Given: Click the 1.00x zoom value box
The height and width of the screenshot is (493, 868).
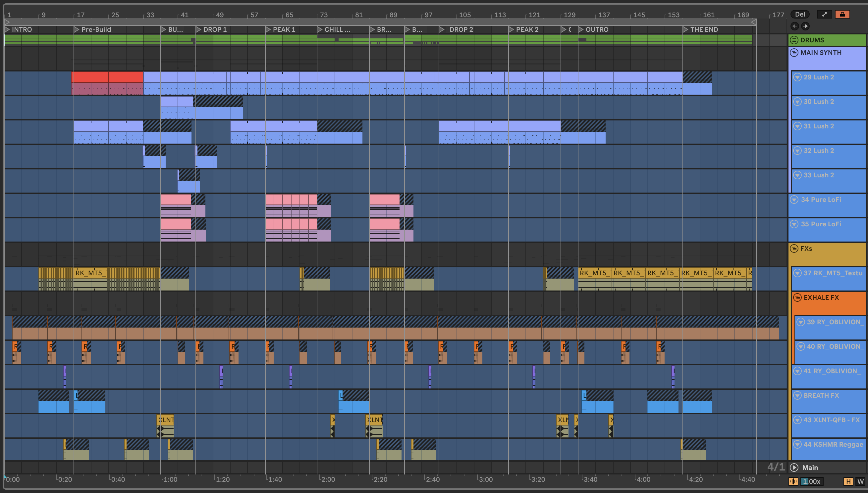Looking at the screenshot, I should pos(812,481).
